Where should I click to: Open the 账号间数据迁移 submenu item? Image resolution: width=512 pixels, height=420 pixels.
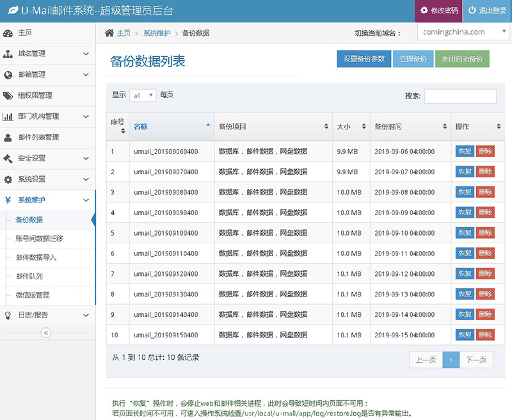tap(47, 239)
